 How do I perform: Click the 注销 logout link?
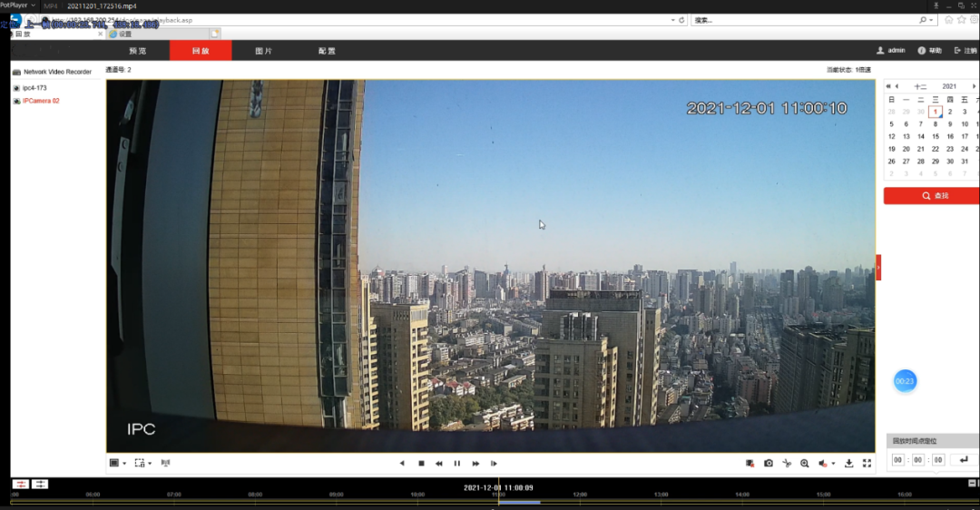pyautogui.click(x=965, y=51)
